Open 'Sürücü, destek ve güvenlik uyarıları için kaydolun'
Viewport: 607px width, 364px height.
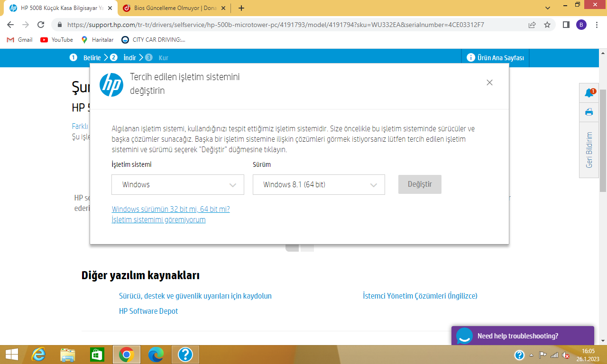tap(195, 296)
